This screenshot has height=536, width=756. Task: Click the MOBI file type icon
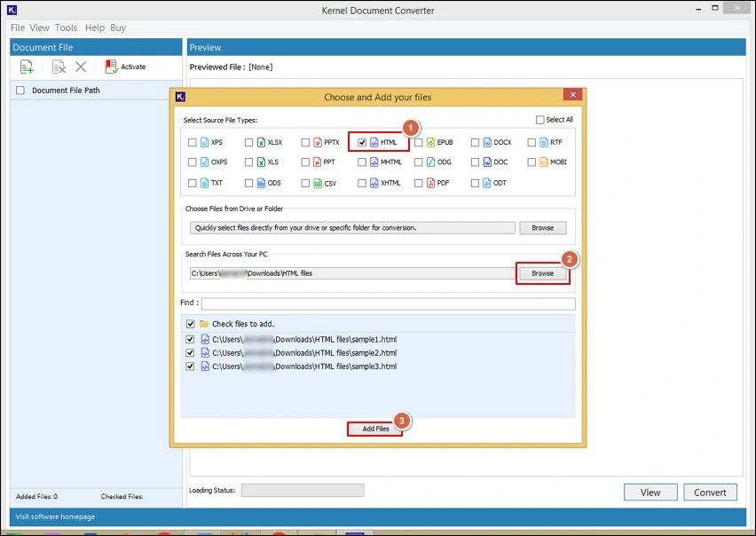(543, 162)
